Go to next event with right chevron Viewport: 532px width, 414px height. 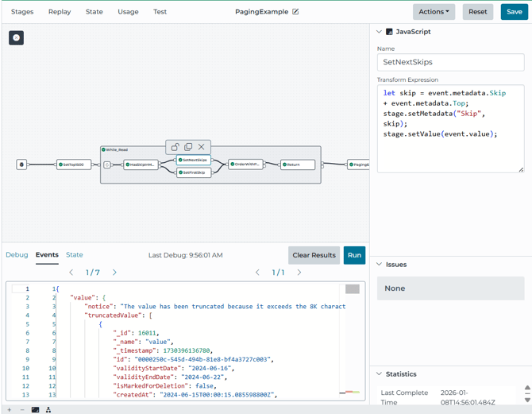114,273
